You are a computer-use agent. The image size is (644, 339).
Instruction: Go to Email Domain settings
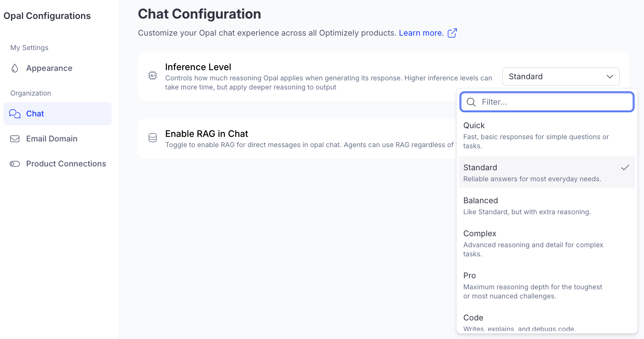[52, 139]
